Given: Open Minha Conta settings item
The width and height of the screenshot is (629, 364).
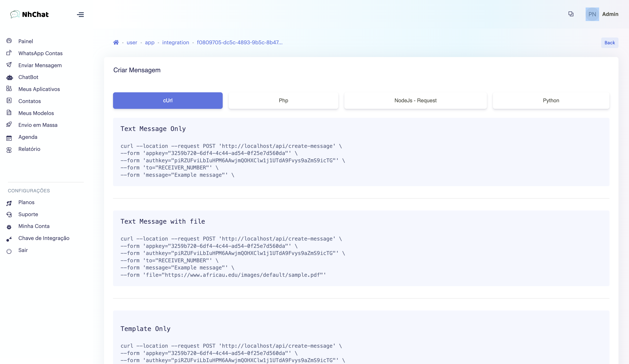Looking at the screenshot, I should [x=34, y=226].
